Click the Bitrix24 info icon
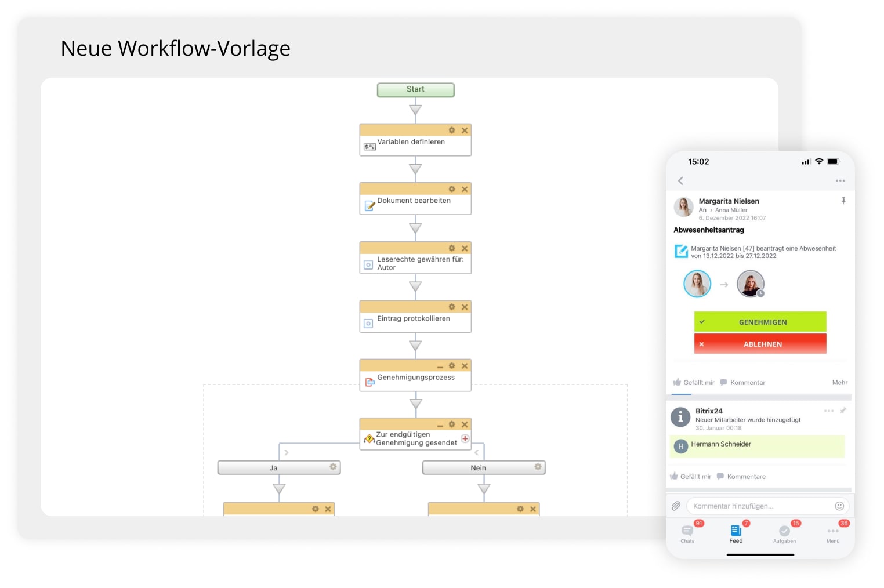Viewport: 884px width, 588px height. point(680,417)
